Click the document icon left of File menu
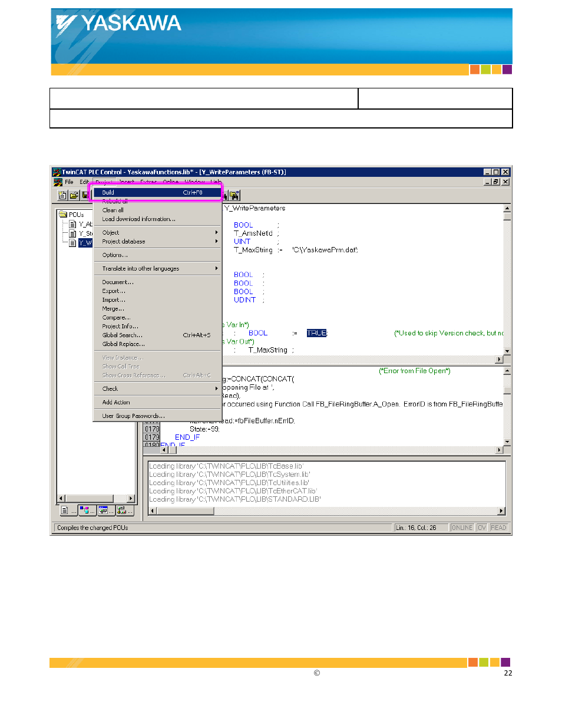 click(x=58, y=182)
